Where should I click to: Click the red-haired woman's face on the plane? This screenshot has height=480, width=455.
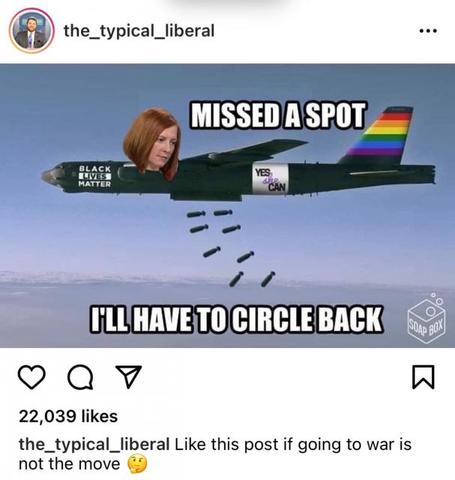[155, 143]
